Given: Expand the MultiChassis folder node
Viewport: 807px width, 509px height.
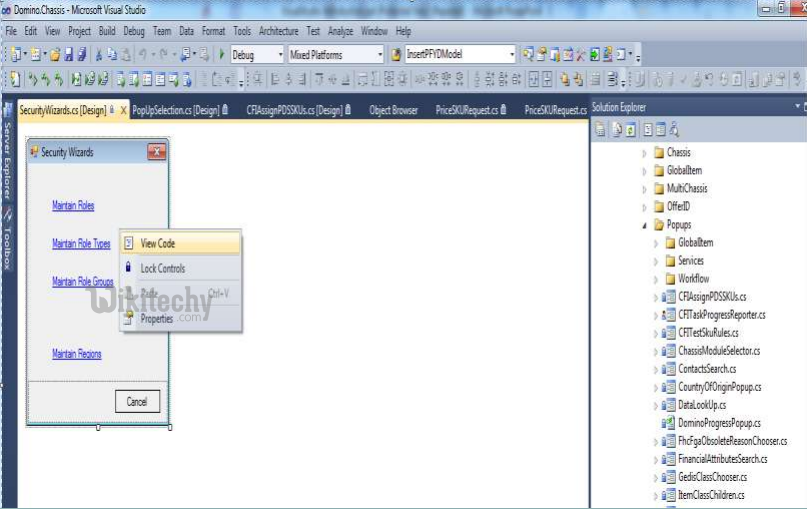Looking at the screenshot, I should click(644, 189).
